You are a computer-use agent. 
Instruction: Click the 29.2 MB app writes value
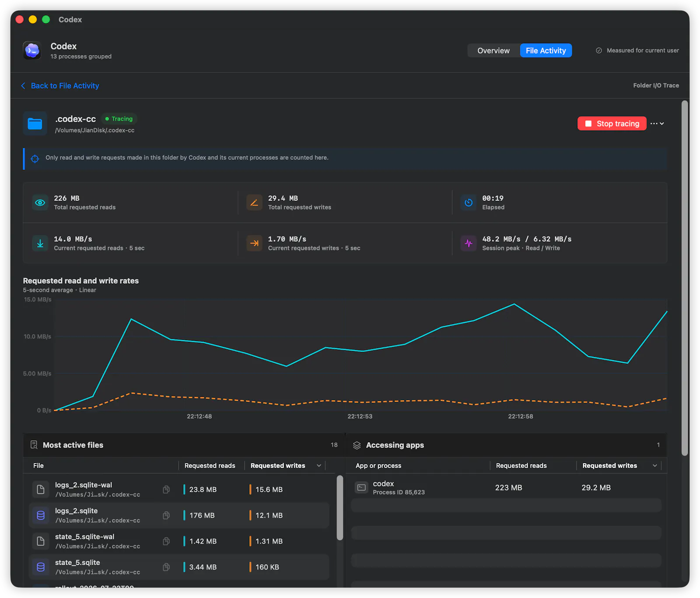pos(596,488)
